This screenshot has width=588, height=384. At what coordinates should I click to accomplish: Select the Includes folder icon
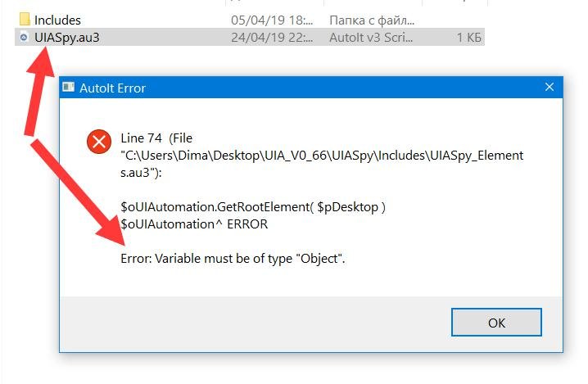tap(25, 19)
